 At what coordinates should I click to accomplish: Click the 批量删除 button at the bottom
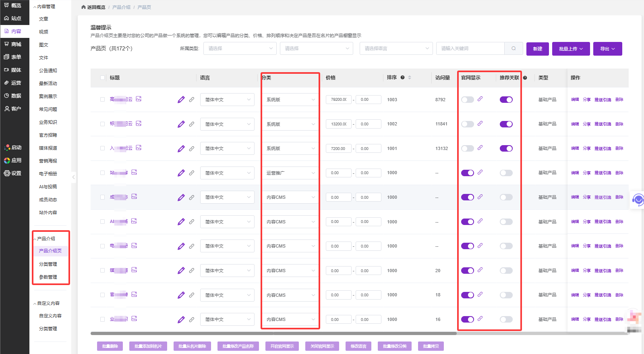click(110, 346)
